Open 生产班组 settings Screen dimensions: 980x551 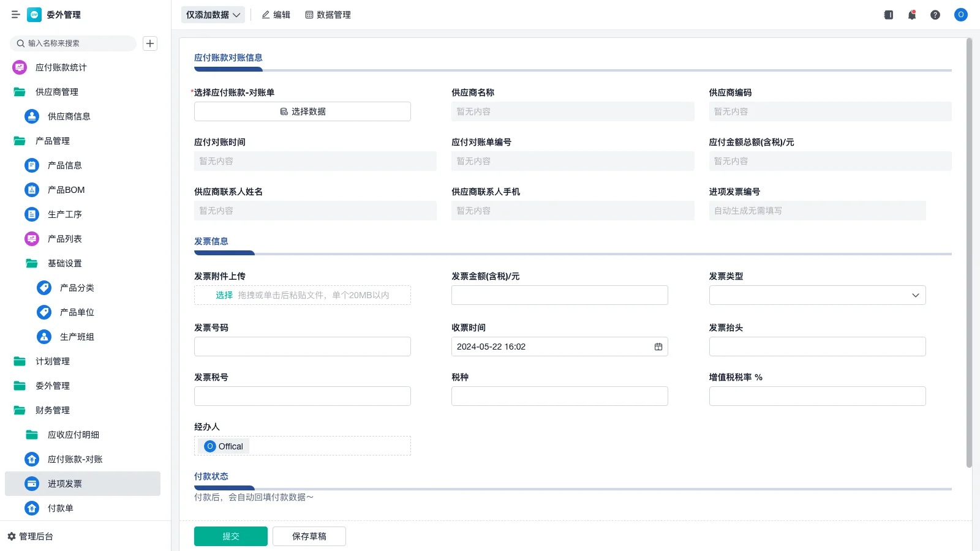77,337
